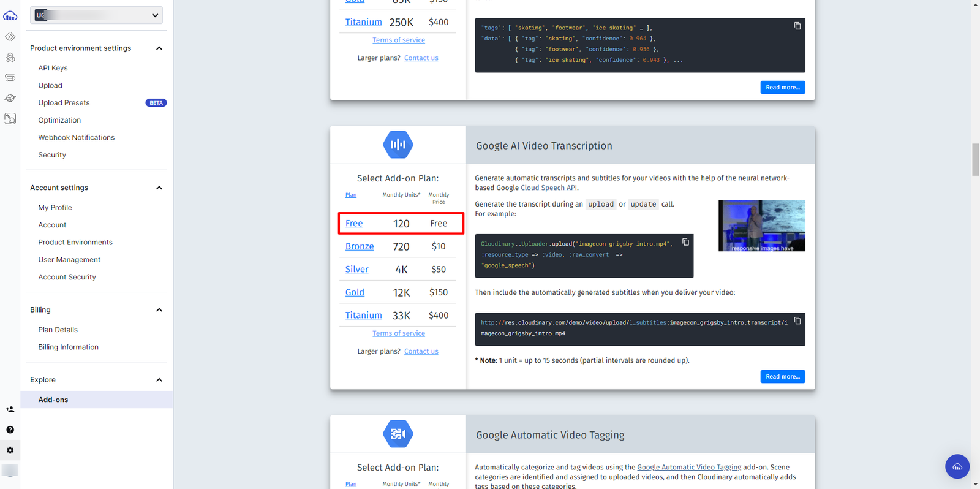This screenshot has height=489, width=980.
Task: Open Product Environments page
Action: tap(75, 243)
